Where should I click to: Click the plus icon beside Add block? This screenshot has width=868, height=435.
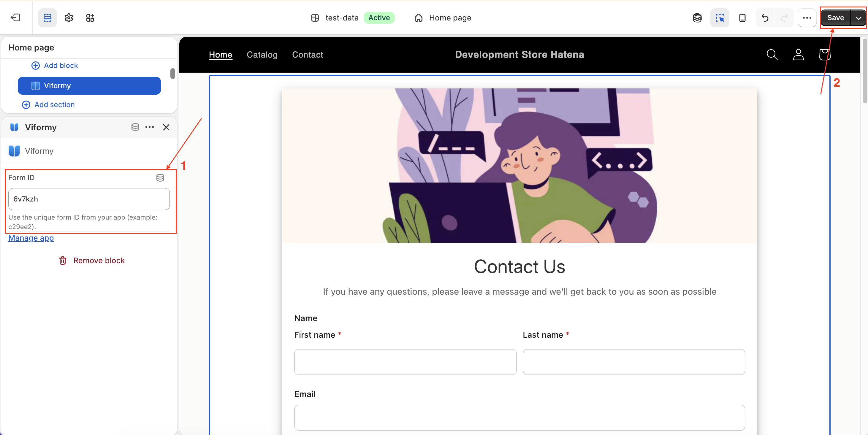point(35,65)
